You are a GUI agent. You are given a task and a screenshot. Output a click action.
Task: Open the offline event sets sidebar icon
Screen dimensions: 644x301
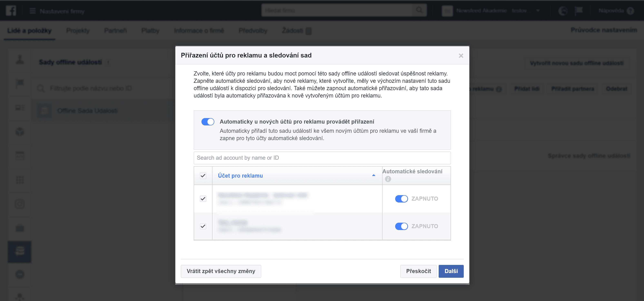(x=20, y=251)
